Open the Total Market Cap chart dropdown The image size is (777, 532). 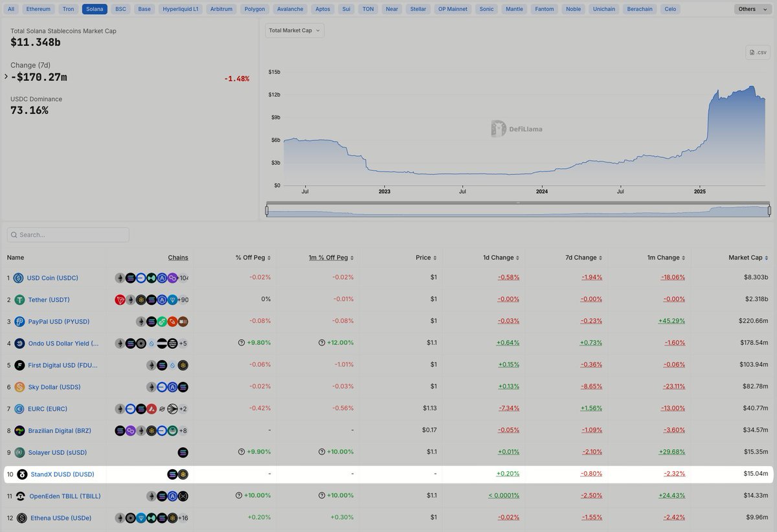click(x=295, y=30)
